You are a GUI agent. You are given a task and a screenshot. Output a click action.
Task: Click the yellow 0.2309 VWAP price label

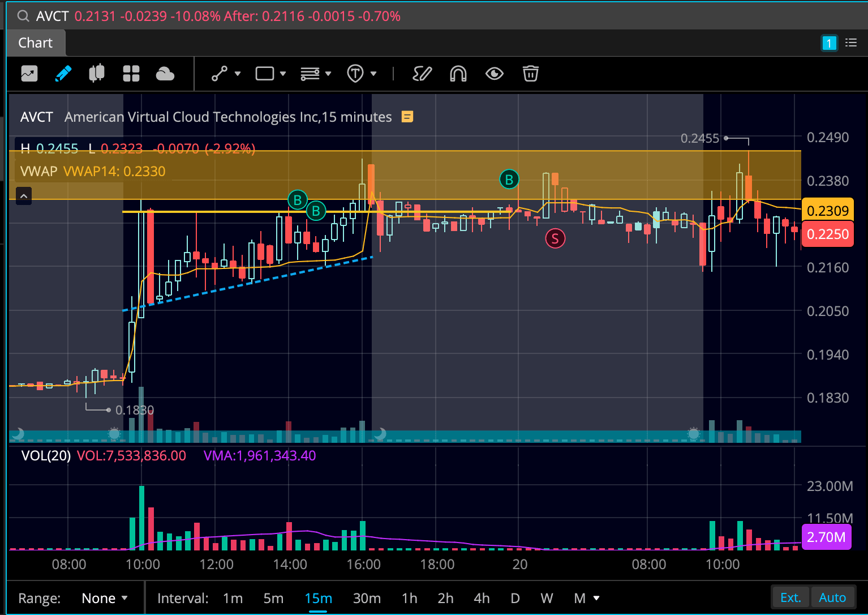(827, 211)
